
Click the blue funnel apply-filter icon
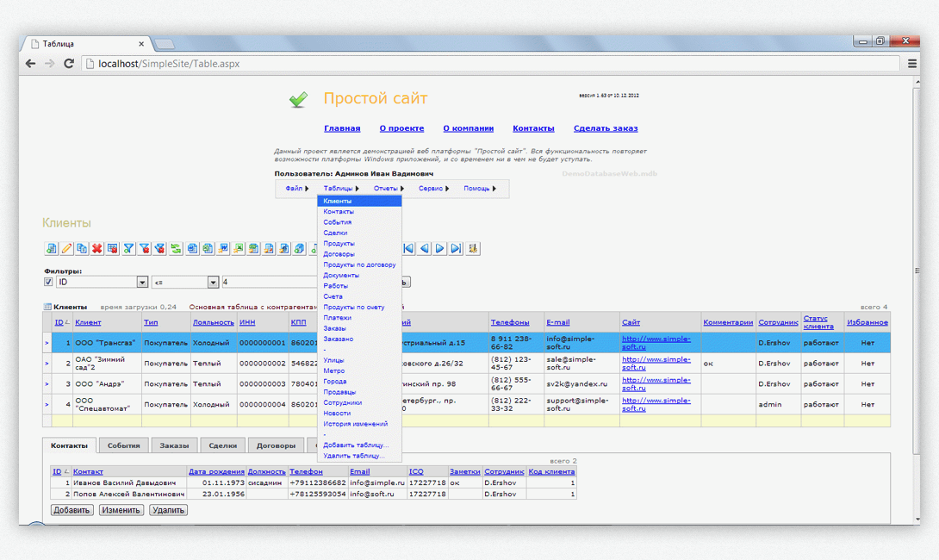pos(128,249)
